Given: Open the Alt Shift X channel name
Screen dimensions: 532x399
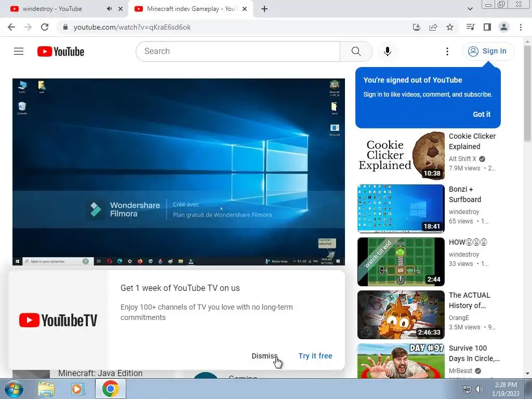Looking at the screenshot, I should tap(462, 159).
